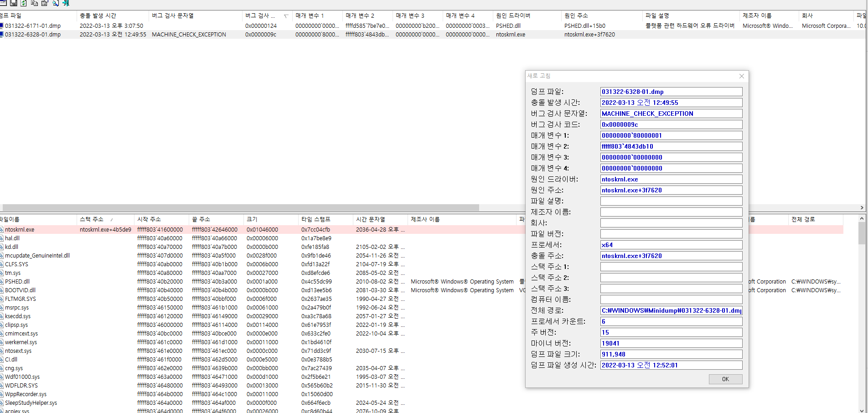This screenshot has width=868, height=413.
Task: Click the lower pane vertical scrollbar down arrow
Action: 862,410
